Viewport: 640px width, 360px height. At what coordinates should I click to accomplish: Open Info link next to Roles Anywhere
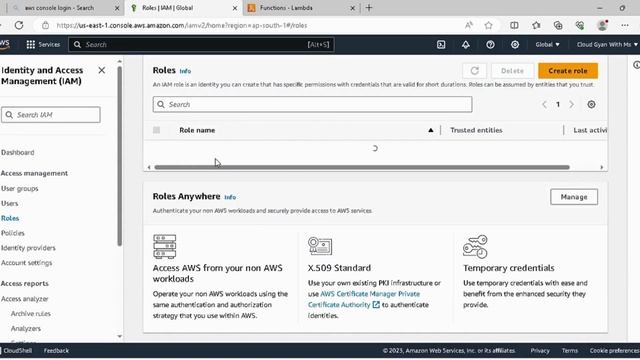(230, 197)
